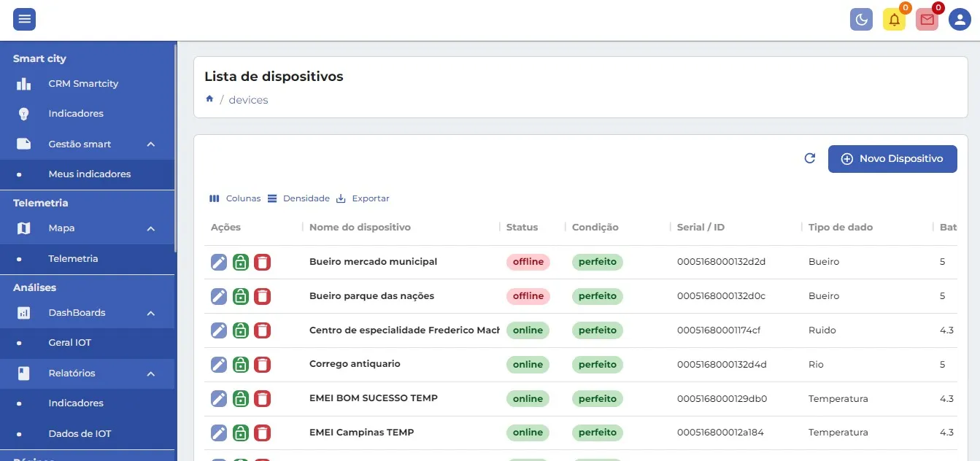The width and height of the screenshot is (980, 461).
Task: Click the refresh device list icon
Action: pos(809,158)
